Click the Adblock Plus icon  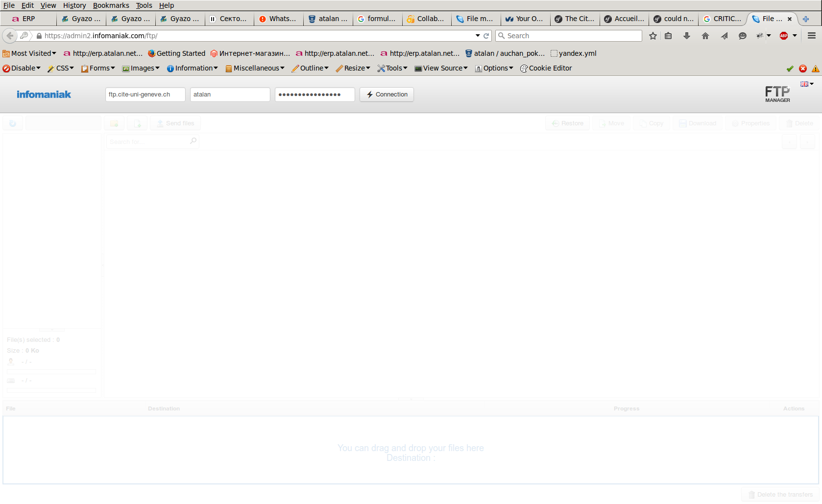784,36
